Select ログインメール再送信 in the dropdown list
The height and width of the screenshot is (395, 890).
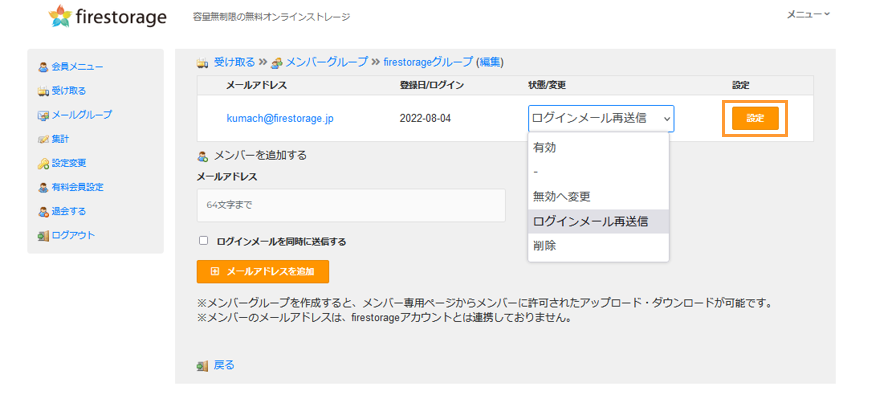598,221
